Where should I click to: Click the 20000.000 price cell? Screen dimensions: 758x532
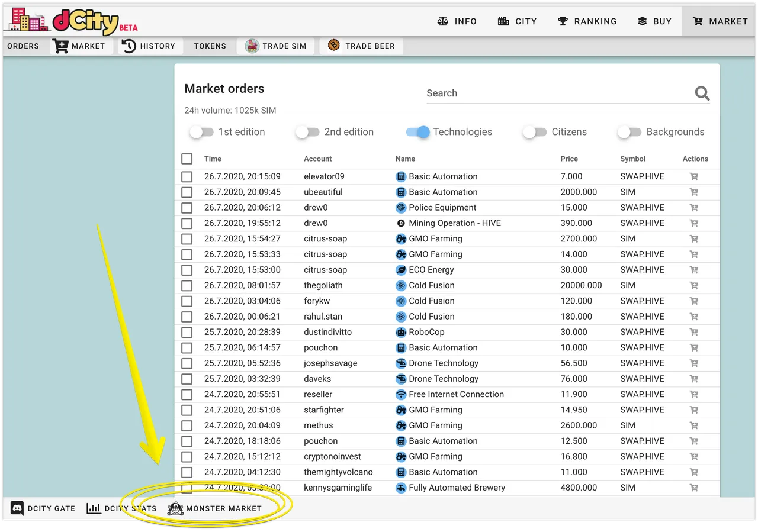click(x=581, y=285)
